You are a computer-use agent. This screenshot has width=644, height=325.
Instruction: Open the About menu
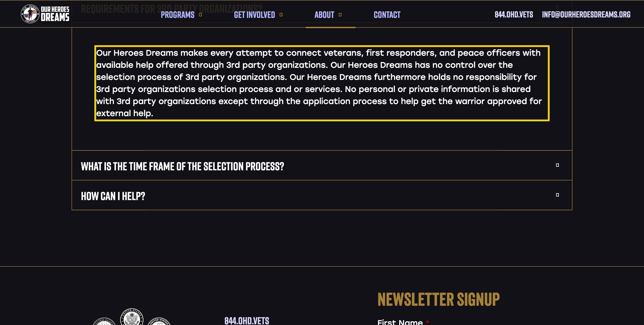pyautogui.click(x=324, y=15)
